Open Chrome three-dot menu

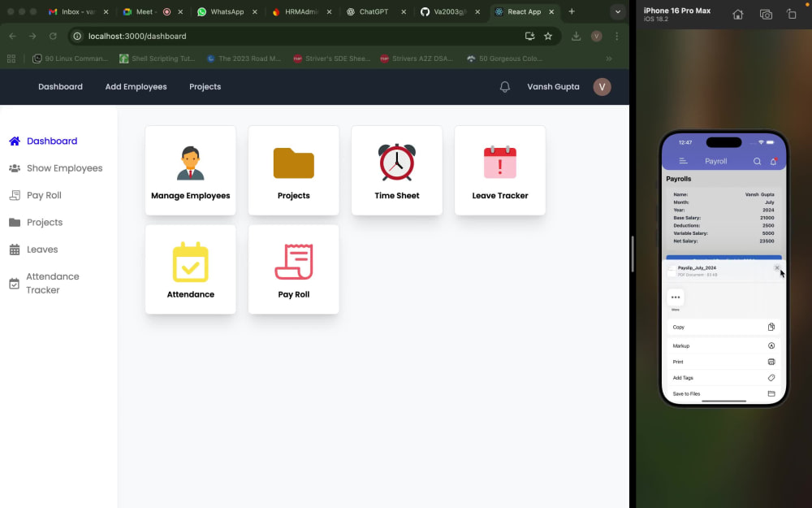point(617,37)
